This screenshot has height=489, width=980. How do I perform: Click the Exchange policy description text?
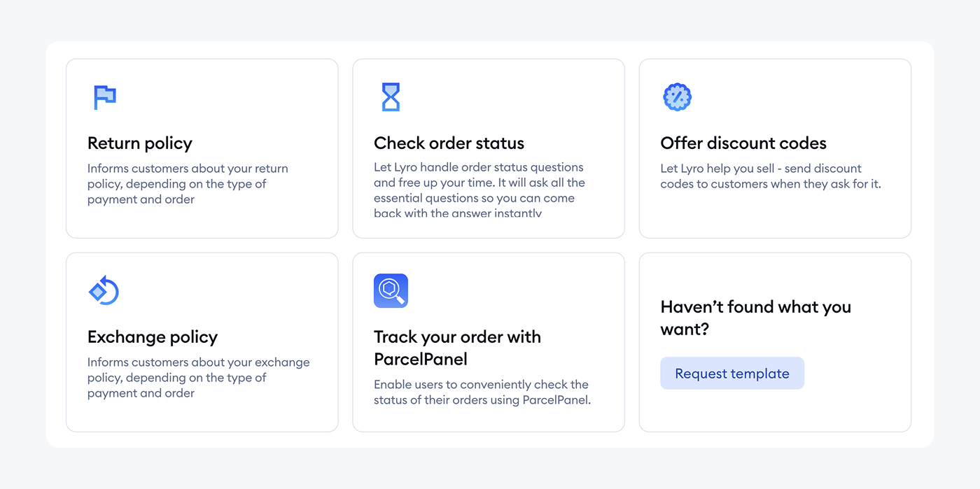(198, 378)
